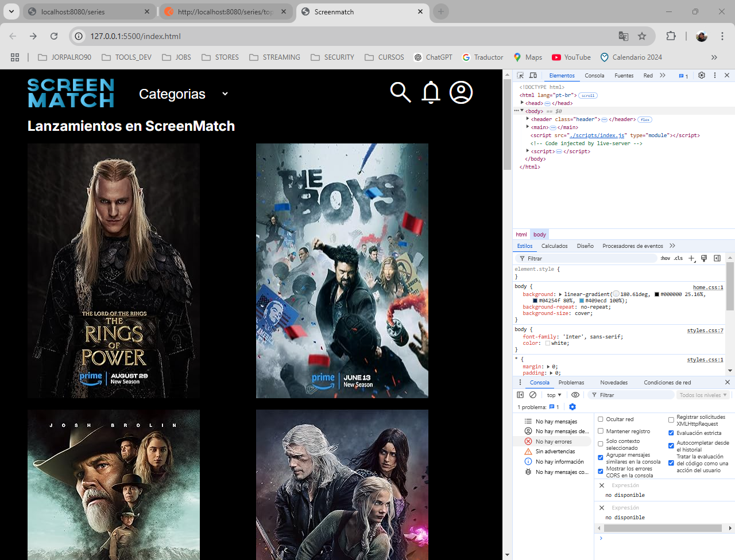Click the #04254f dark blue color swatch
The height and width of the screenshot is (560, 735).
tap(535, 301)
